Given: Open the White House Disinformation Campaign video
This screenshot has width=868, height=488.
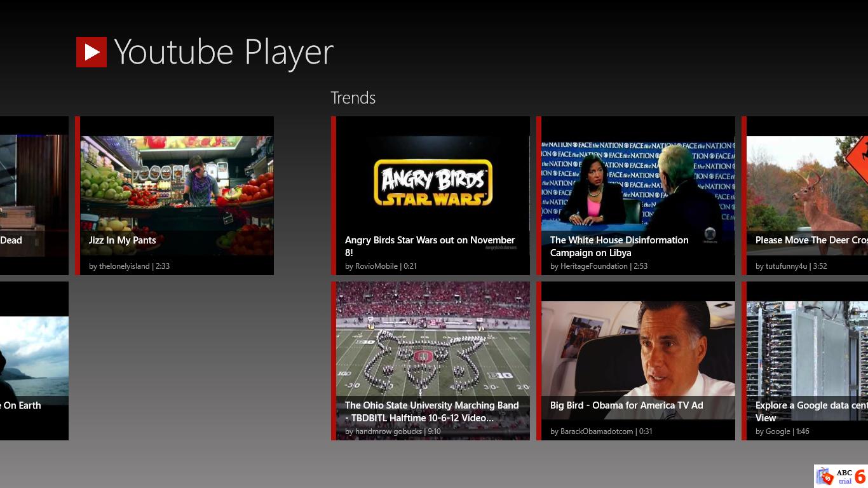Looking at the screenshot, I should [x=635, y=196].
